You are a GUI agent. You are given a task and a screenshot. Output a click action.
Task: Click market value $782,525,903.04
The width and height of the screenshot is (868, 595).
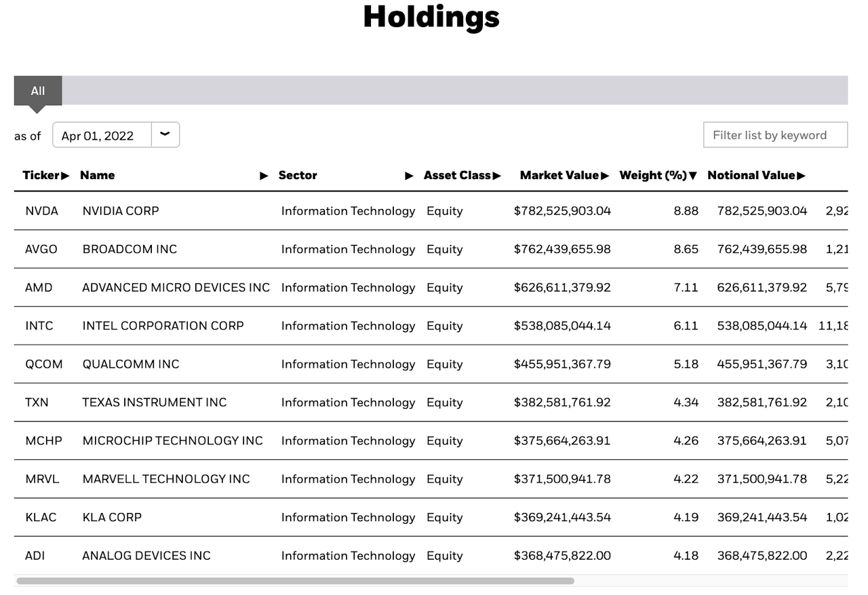[562, 211]
